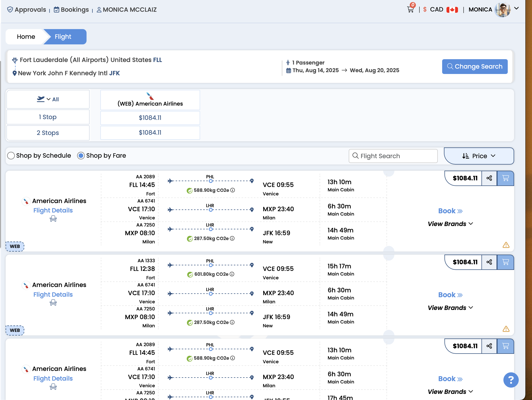
Task: Click the Bookings calendar icon
Action: tap(56, 10)
